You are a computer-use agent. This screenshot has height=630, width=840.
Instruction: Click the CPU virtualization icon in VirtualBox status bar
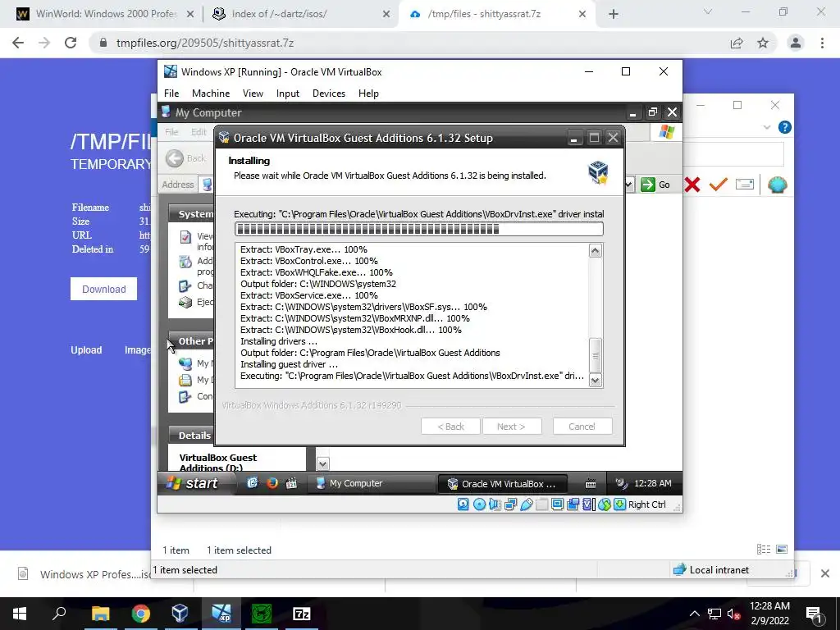(x=588, y=504)
